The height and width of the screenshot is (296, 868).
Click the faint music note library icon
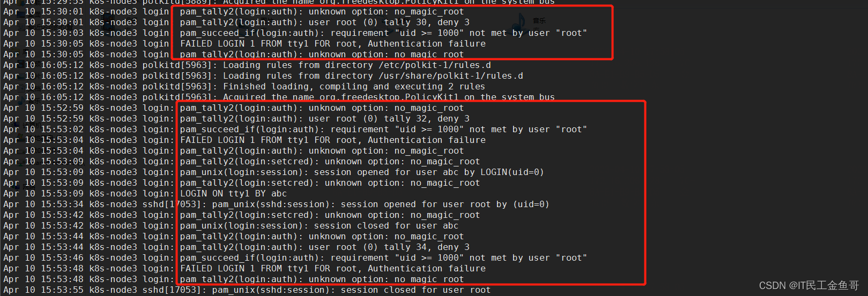(x=519, y=21)
